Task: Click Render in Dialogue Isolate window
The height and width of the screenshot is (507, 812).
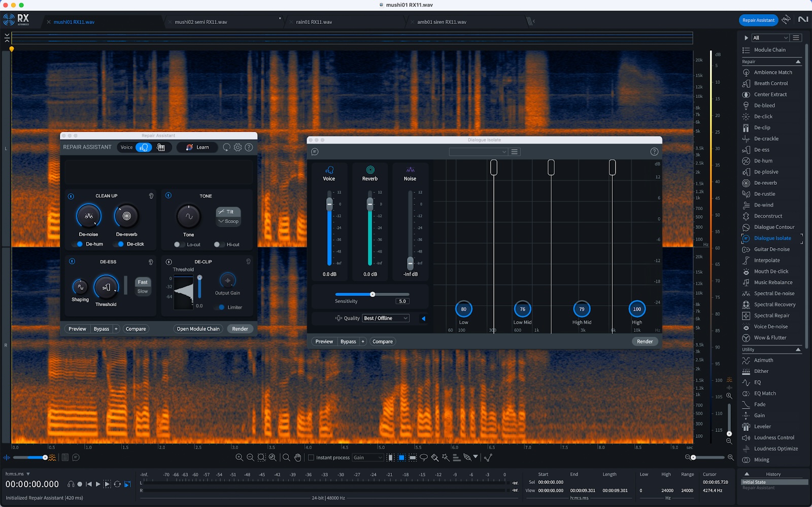Action: click(x=645, y=342)
